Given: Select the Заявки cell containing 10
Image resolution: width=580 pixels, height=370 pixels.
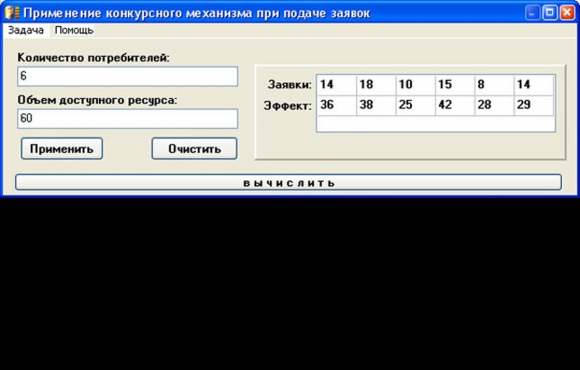Looking at the screenshot, I should pyautogui.click(x=416, y=85).
